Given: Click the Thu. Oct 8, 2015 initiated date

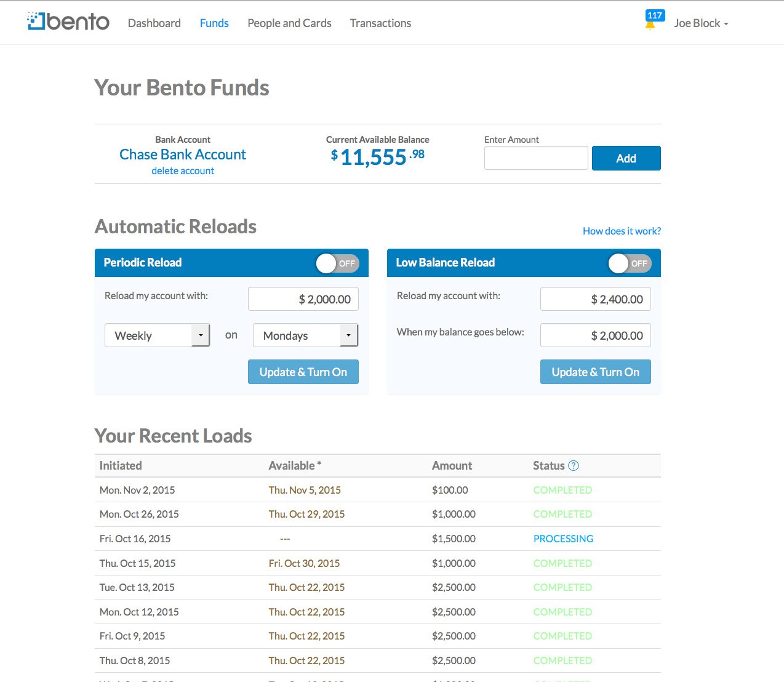Looking at the screenshot, I should [135, 660].
